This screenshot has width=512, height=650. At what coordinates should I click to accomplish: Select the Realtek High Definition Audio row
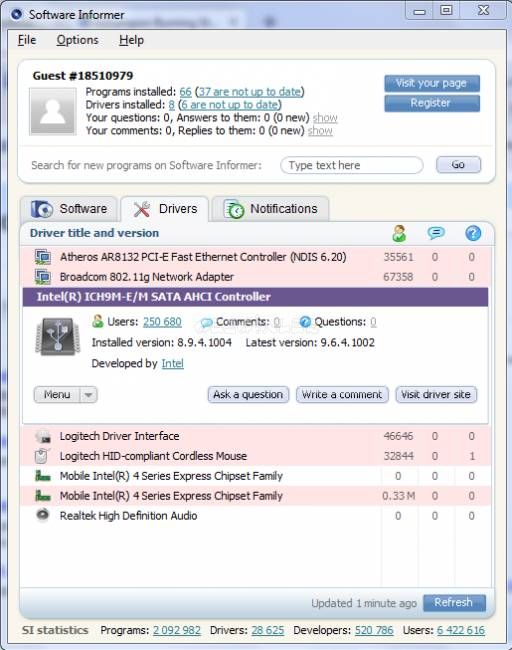[256, 516]
